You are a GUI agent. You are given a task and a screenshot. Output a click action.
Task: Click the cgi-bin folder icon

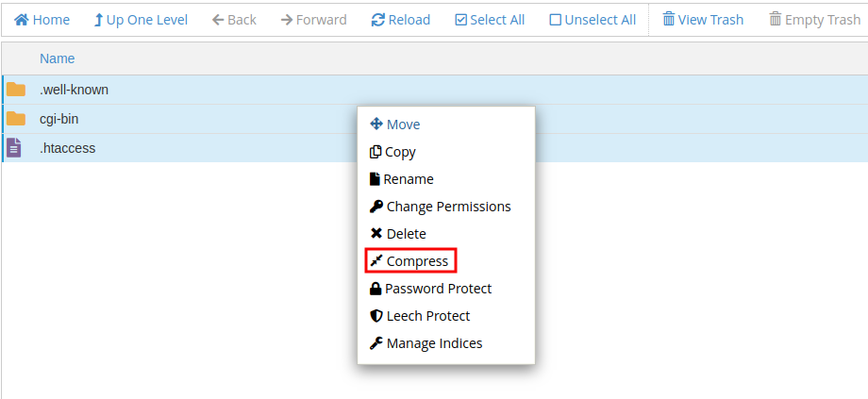[16, 119]
